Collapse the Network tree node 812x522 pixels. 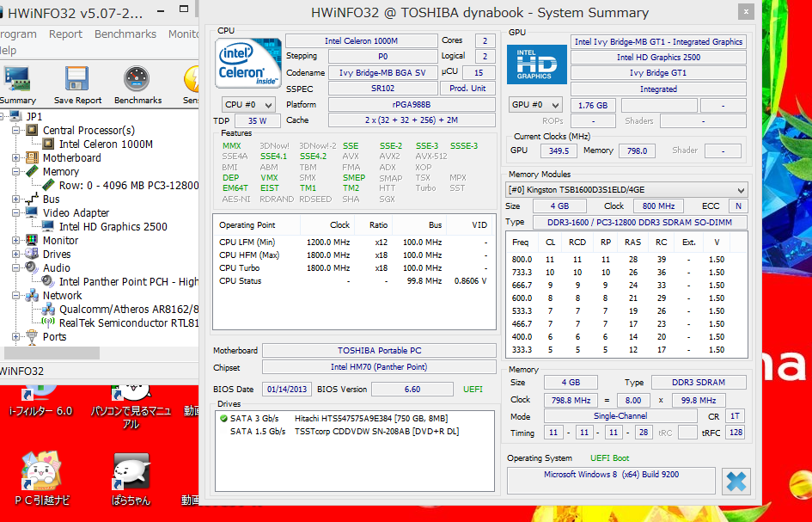[x=15, y=296]
